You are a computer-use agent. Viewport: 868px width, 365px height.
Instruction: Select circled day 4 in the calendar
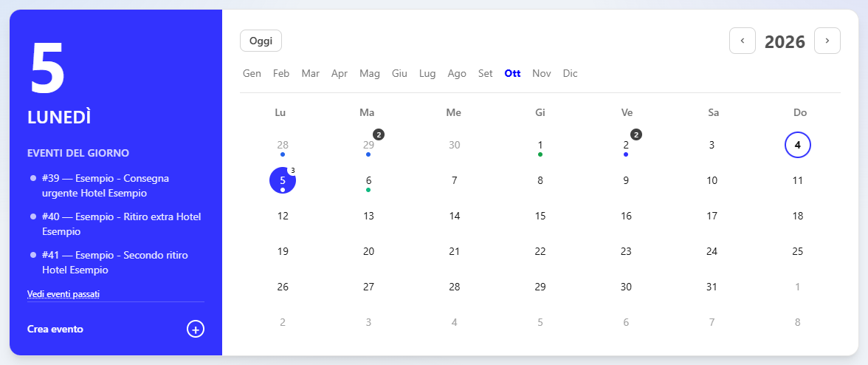(x=798, y=145)
